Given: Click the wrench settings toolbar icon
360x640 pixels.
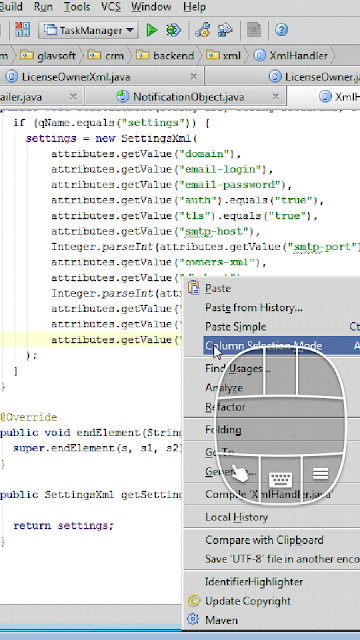Looking at the screenshot, I should click(202, 30).
